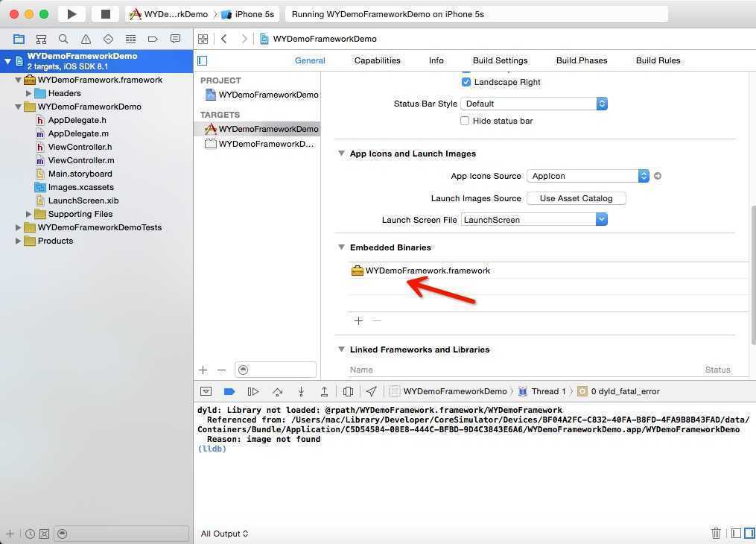Enable the Hide status bar checkbox

pos(465,121)
